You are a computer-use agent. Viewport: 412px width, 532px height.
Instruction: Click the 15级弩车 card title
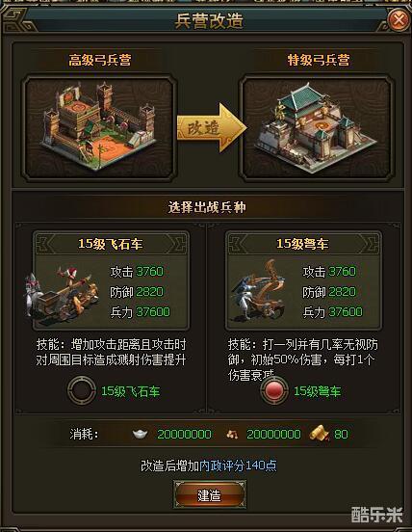coord(302,244)
